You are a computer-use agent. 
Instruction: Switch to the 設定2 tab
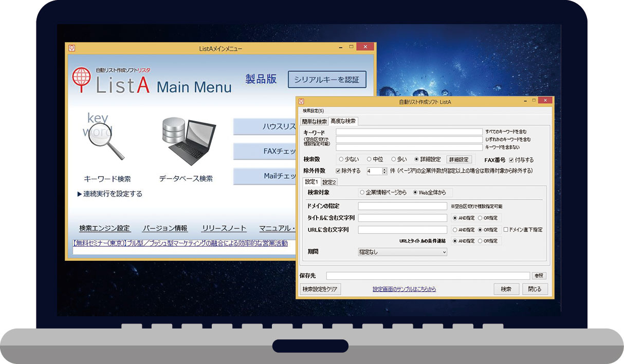329,182
